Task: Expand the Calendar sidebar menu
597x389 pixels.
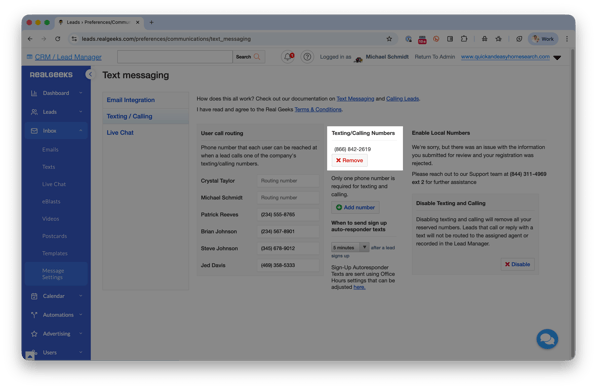Action: (x=56, y=296)
